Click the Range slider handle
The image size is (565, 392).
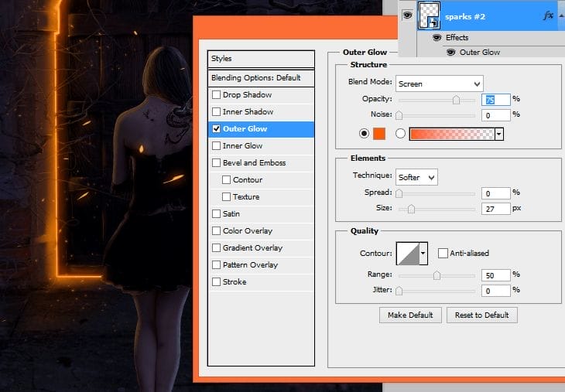point(437,275)
